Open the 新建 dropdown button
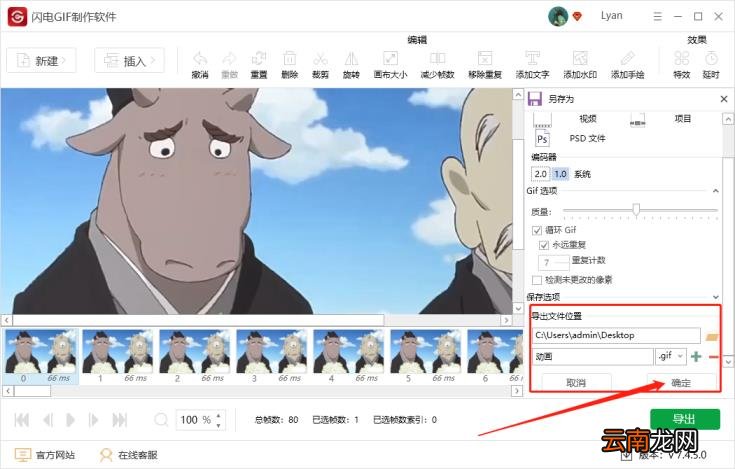Image resolution: width=735 pixels, height=469 pixels. pos(41,60)
